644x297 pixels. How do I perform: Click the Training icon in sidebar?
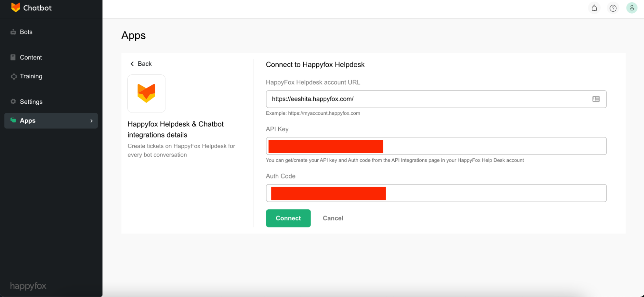click(x=14, y=76)
